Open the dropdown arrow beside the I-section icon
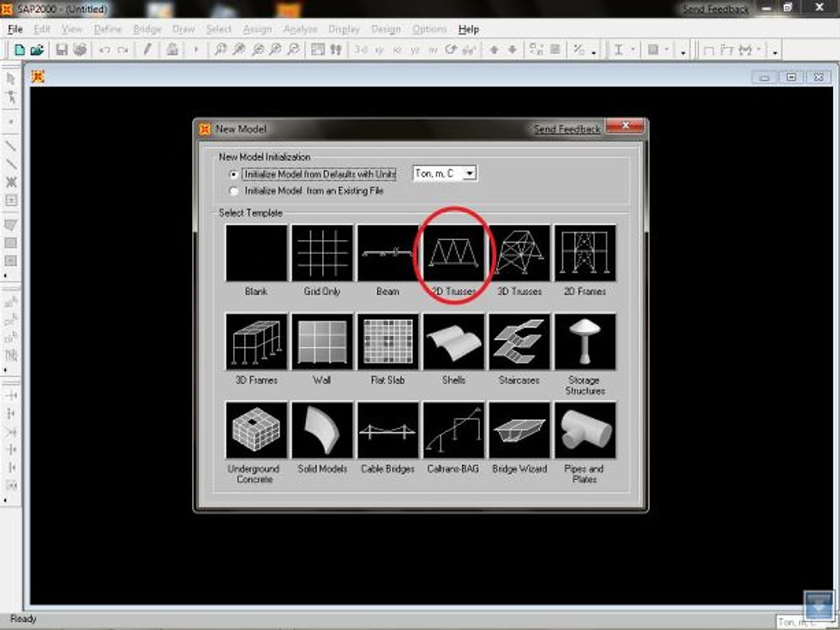The width and height of the screenshot is (840, 630). [633, 50]
